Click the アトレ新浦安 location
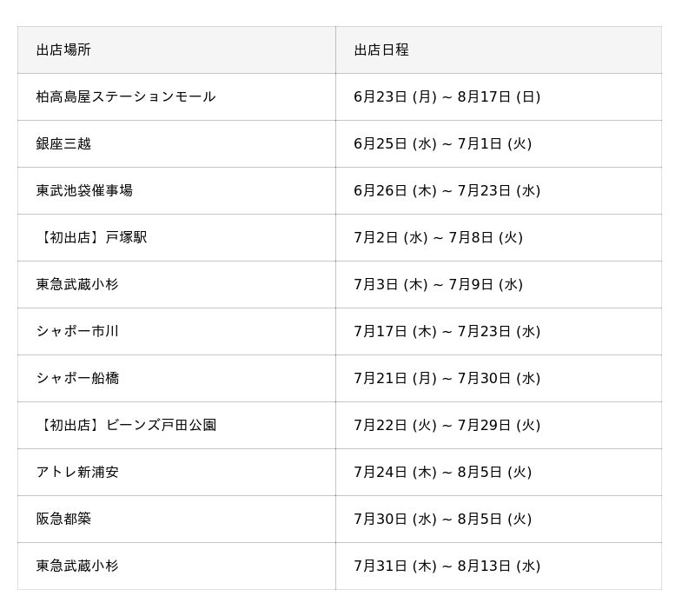Screen dimensions: 695x616 point(77,473)
